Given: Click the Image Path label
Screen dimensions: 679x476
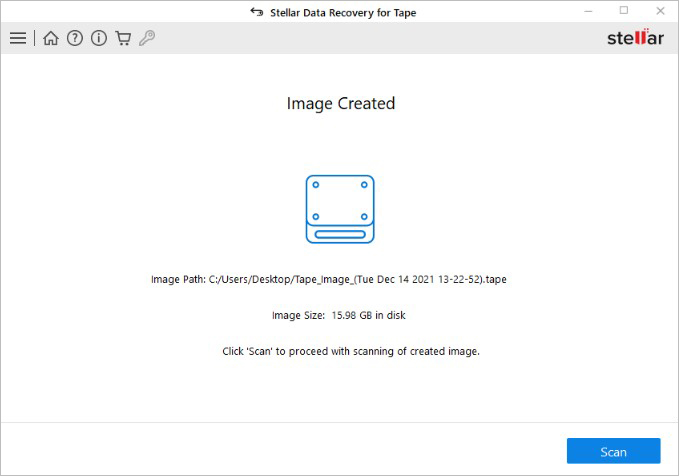Looking at the screenshot, I should (178, 279).
